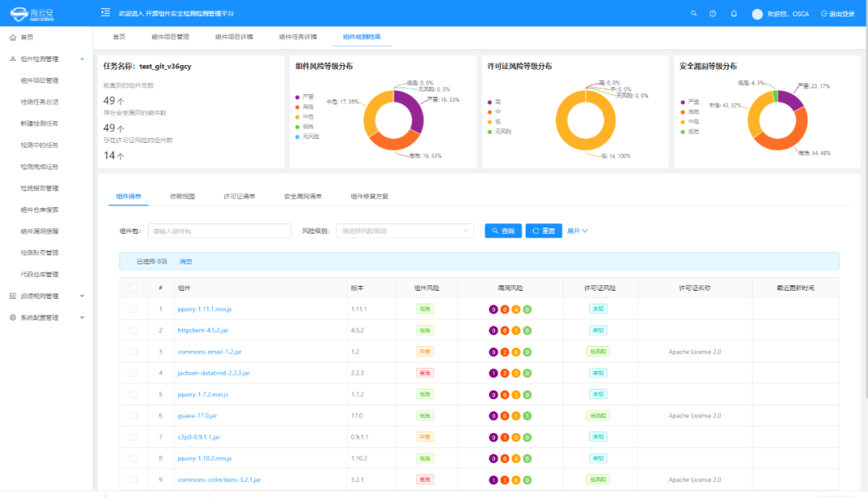Image resolution: width=868 pixels, height=498 pixels.
Task: Click the search magnifier icon in header
Action: point(694,14)
